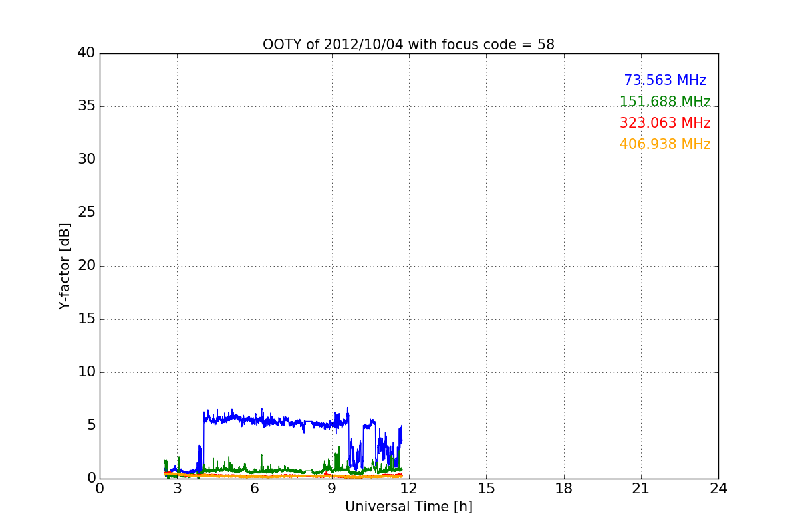This screenshot has width=798, height=532.
Task: Click the x-axis tick label 21
Action: (641, 489)
